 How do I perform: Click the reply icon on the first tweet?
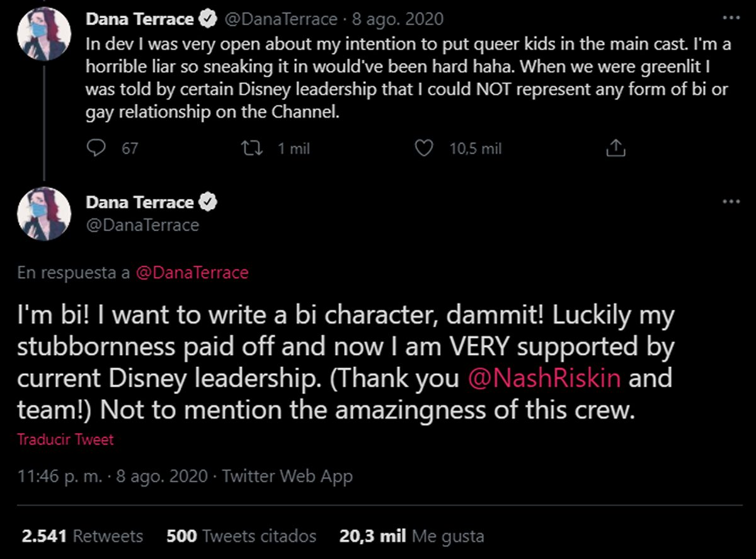click(x=95, y=148)
